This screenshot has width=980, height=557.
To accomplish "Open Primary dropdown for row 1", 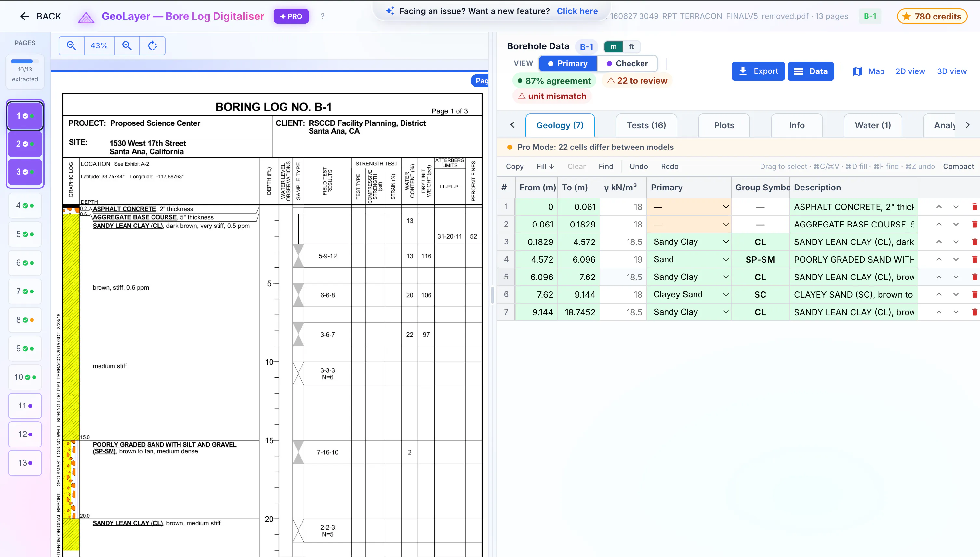I will (689, 207).
